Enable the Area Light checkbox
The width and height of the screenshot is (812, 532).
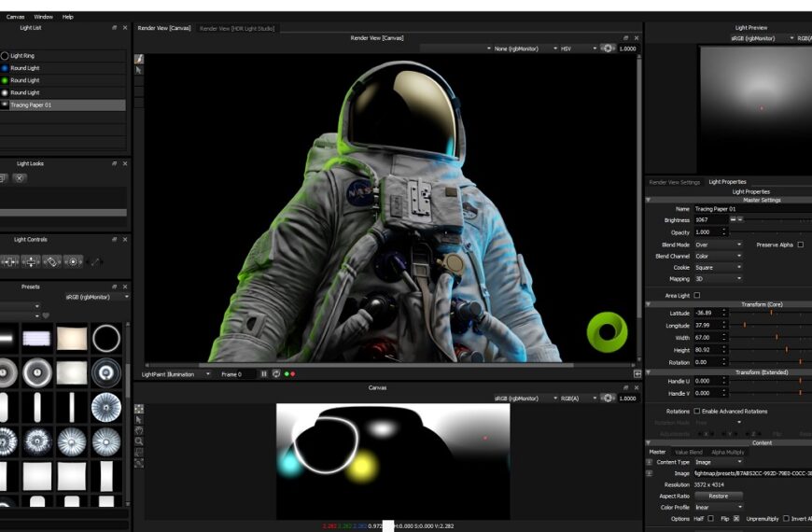pyautogui.click(x=697, y=295)
